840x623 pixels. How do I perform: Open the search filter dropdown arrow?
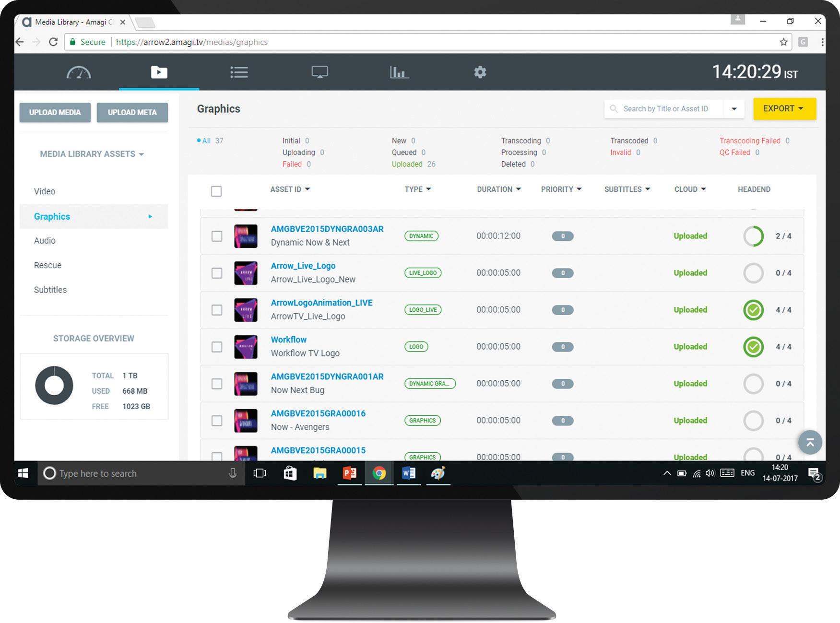pos(734,109)
